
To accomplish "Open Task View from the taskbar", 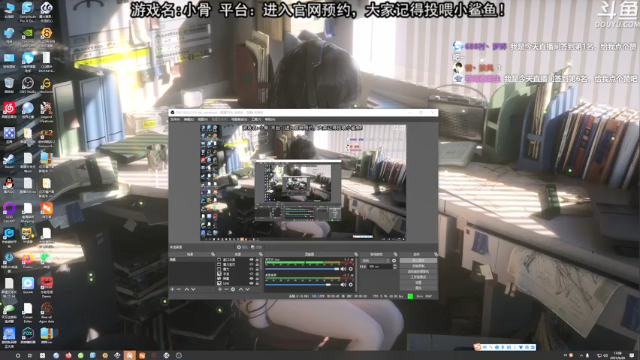I will coord(29,356).
